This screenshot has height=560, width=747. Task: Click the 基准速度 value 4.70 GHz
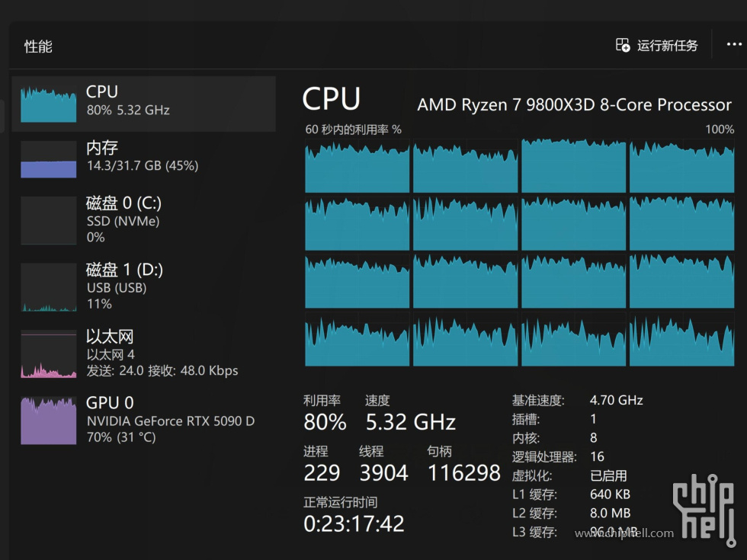coord(617,400)
